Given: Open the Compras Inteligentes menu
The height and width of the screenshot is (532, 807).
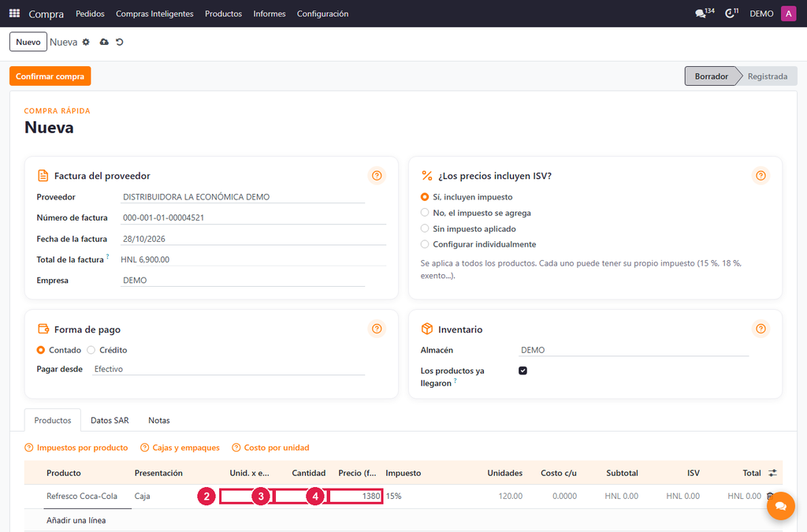Looking at the screenshot, I should pos(154,13).
